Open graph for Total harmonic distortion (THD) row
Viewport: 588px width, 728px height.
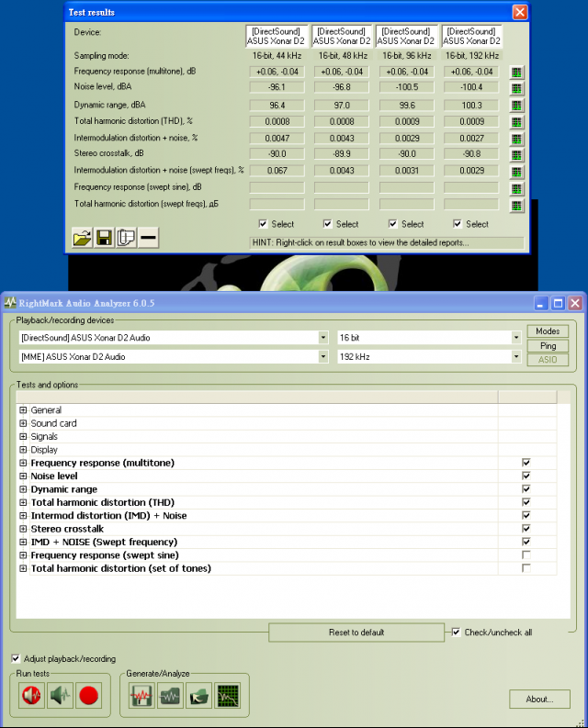point(516,122)
